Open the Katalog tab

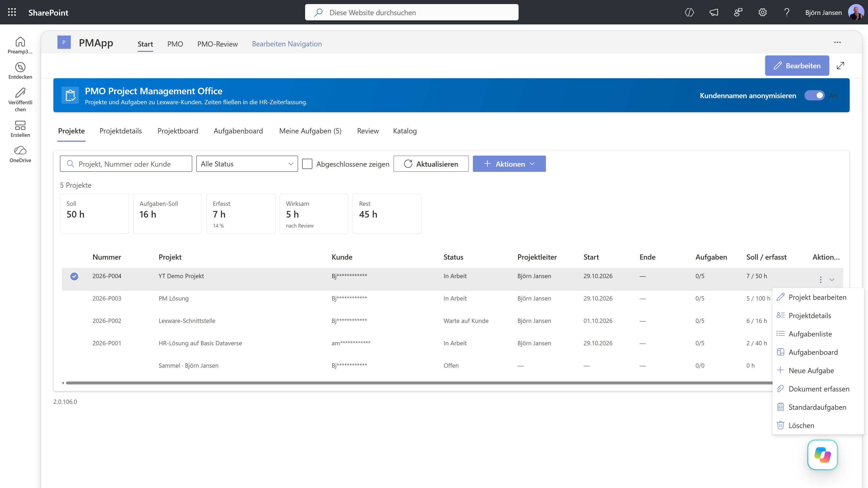coord(405,131)
